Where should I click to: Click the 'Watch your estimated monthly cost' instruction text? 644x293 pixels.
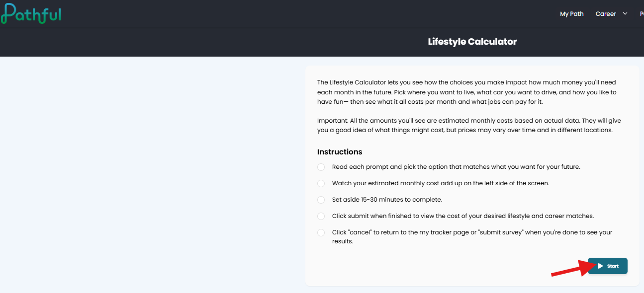441,183
